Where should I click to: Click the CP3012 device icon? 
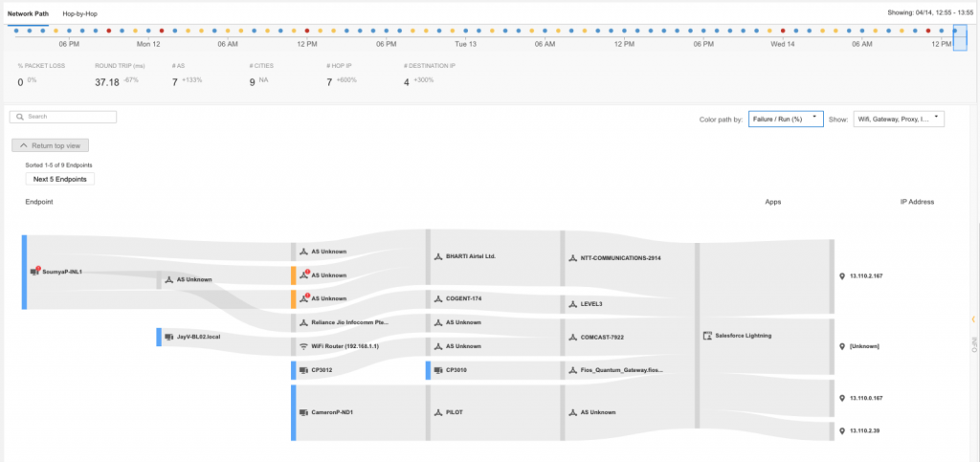303,369
